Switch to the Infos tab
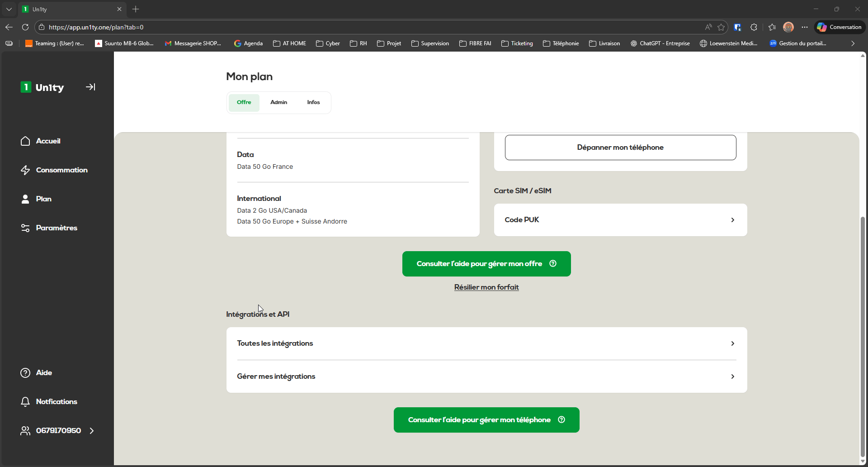 313,102
